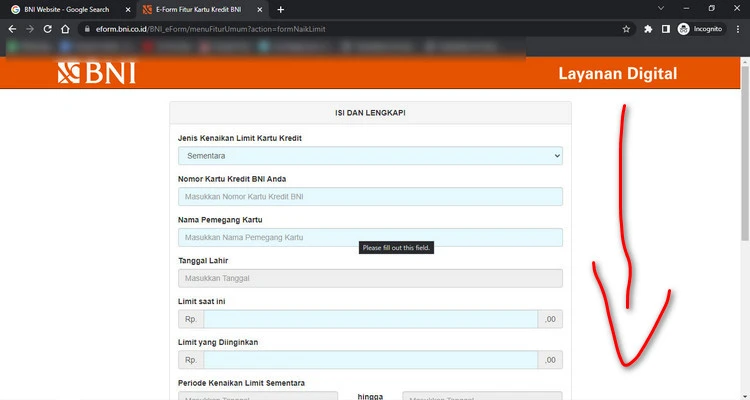This screenshot has width=750, height=400.
Task: Bookmark this page with the star icon
Action: (x=626, y=29)
